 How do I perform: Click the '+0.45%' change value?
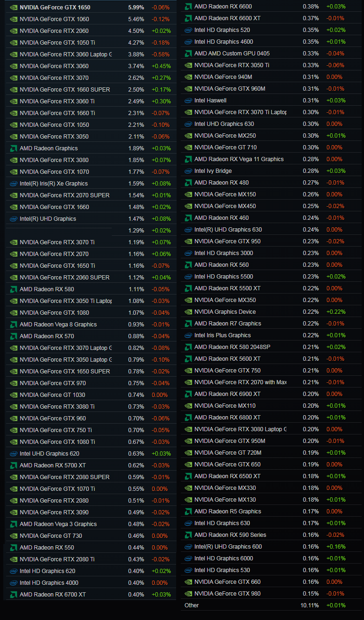pyautogui.click(x=161, y=66)
